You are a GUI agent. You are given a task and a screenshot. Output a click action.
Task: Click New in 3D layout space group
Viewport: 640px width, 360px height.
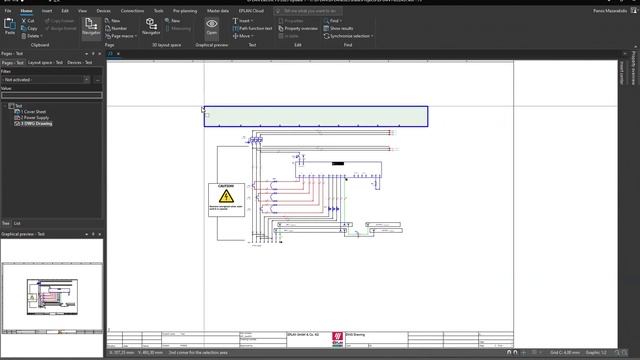coord(167,20)
